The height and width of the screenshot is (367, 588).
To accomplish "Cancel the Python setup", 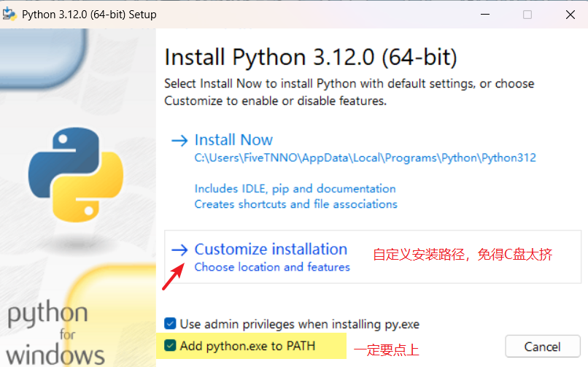I will [x=542, y=347].
